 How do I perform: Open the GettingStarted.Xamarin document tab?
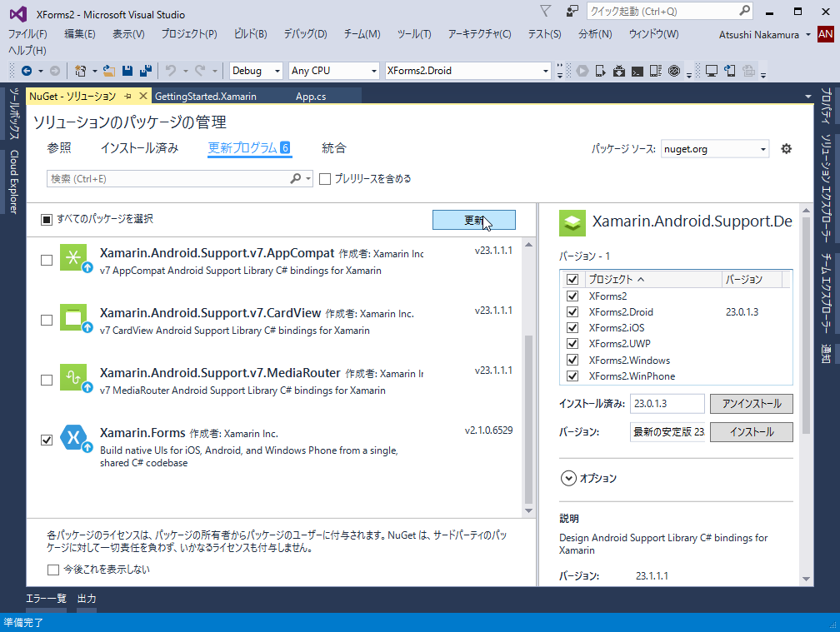pos(206,97)
